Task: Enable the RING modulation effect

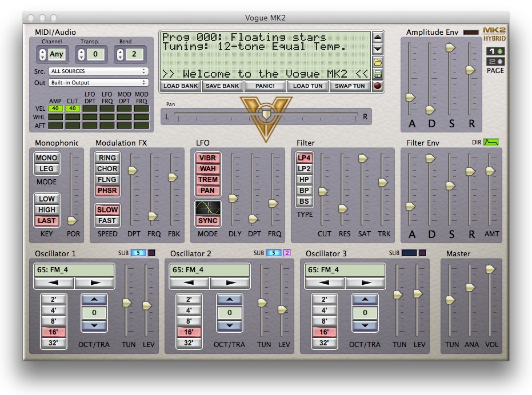Action: click(107, 158)
